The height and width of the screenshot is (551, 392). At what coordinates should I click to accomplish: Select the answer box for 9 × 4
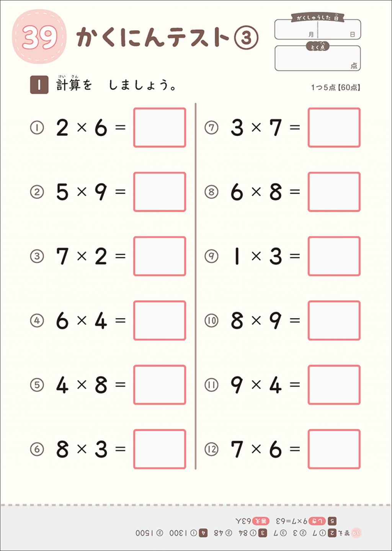click(x=334, y=385)
